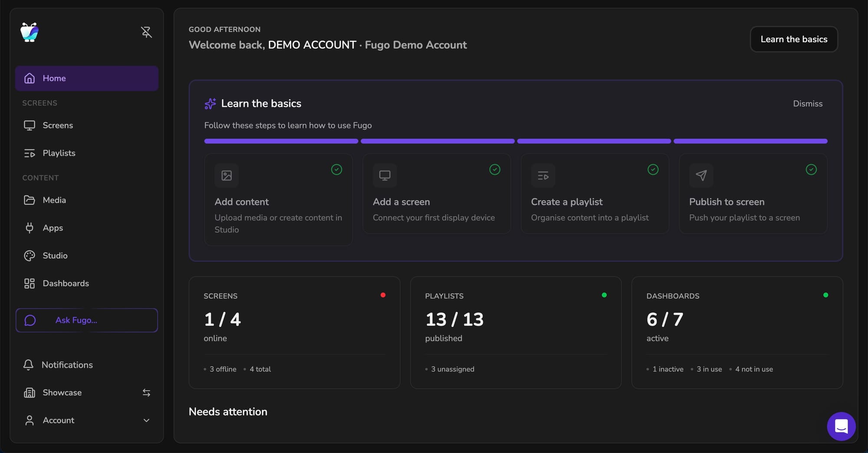Image resolution: width=868 pixels, height=453 pixels.
Task: Click the Learn the basics button
Action: click(793, 39)
